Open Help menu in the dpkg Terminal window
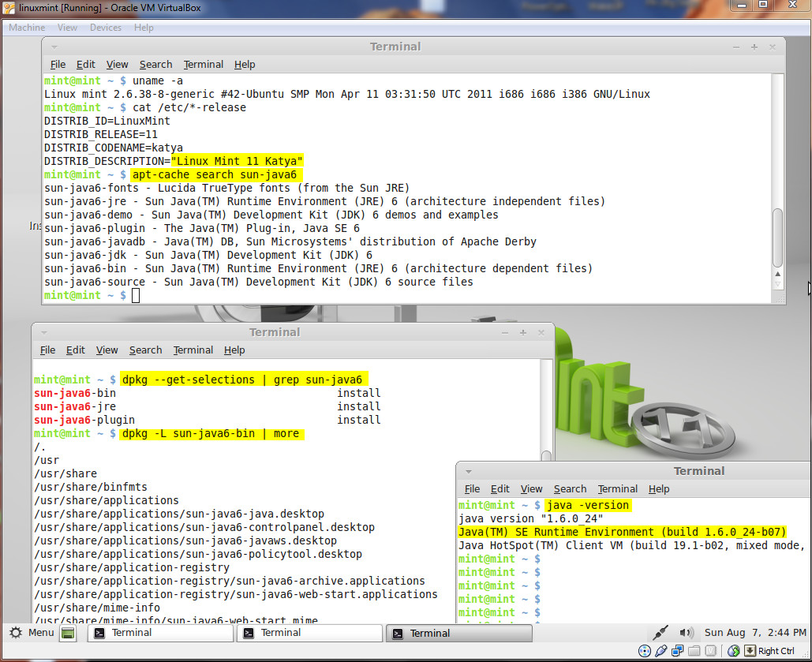The height and width of the screenshot is (662, 812). [234, 350]
